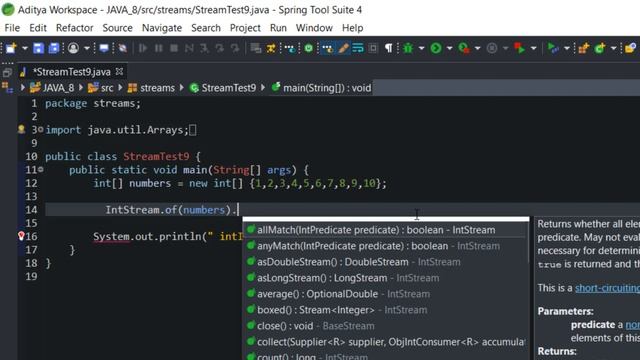
Task: Click the round user profile toolbar icon
Action: click(73, 48)
